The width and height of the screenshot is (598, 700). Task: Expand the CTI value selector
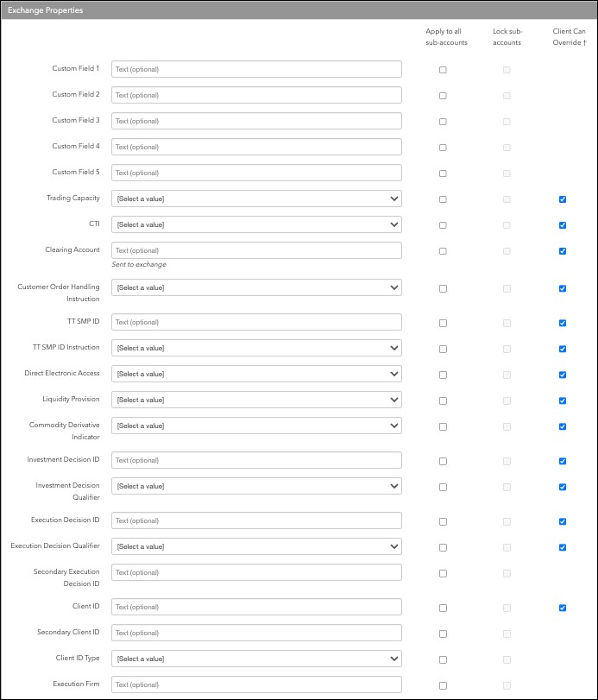256,224
